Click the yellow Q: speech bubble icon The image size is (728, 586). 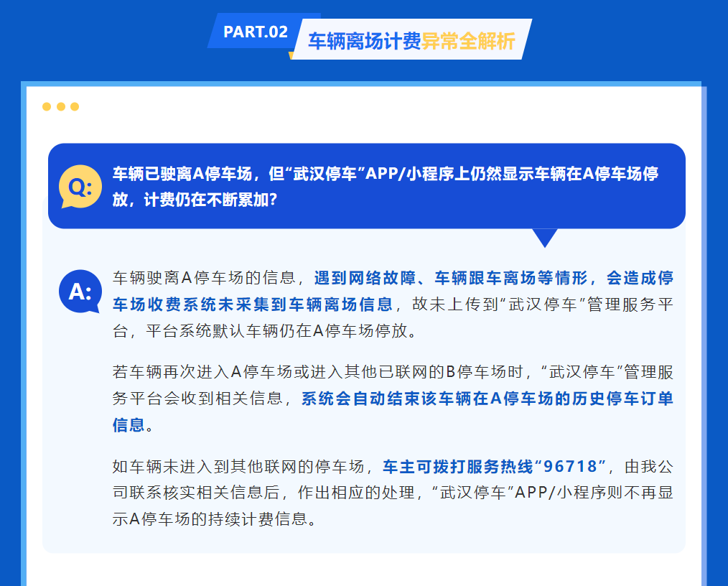tap(80, 186)
